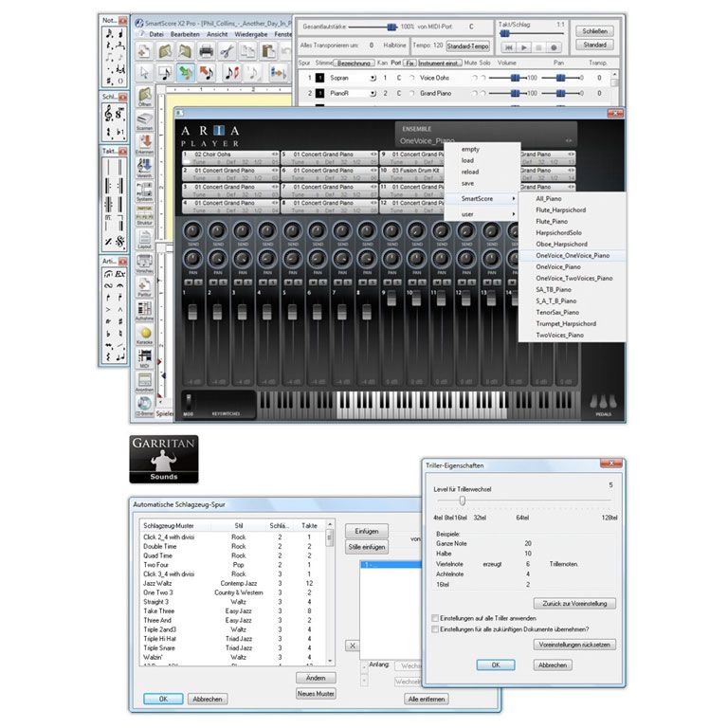Click the play button in mixer transport
This screenshot has height=728, width=728.
click(523, 47)
